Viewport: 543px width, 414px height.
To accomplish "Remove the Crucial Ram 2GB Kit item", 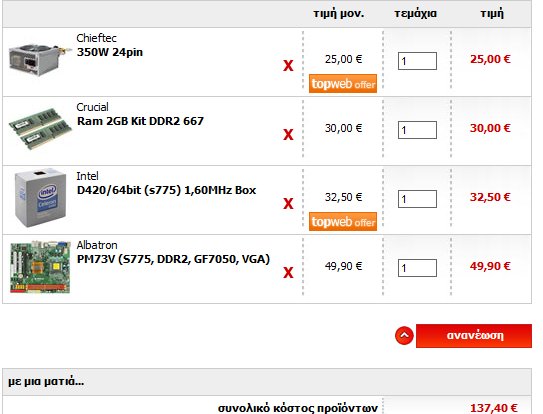I will tap(288, 134).
